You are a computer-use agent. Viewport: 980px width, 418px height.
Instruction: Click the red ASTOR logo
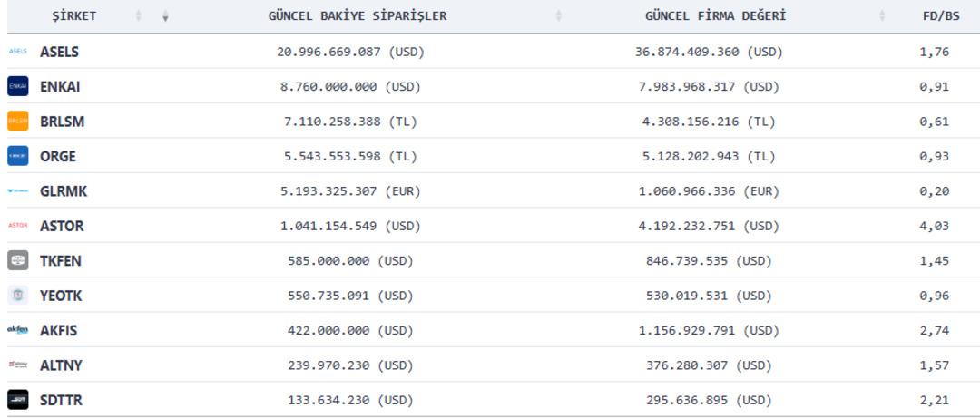point(18,226)
